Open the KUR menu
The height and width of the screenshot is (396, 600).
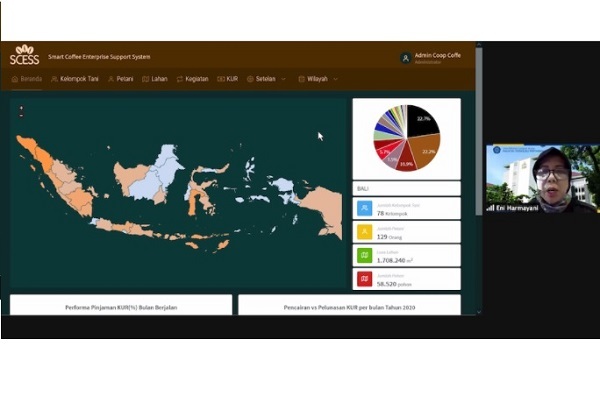point(228,79)
